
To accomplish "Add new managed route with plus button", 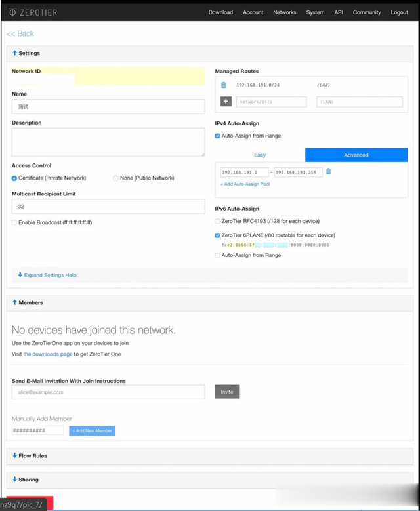I will coord(226,102).
